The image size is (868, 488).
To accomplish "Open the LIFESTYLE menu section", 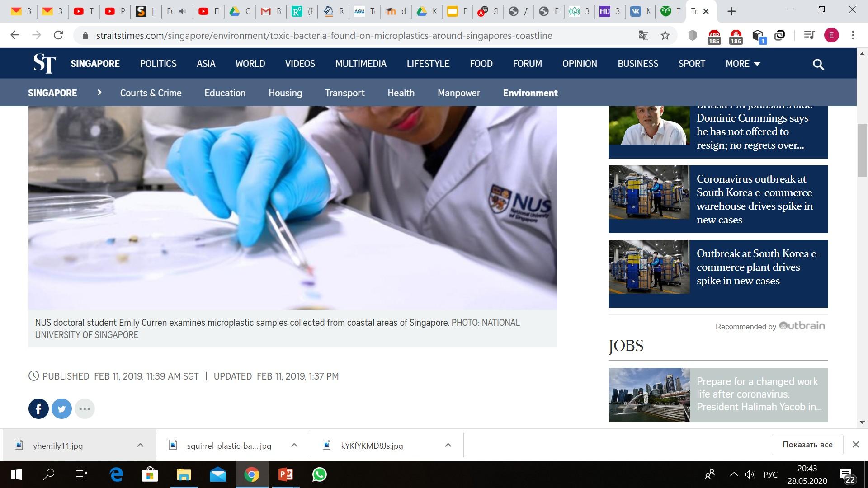I will (428, 64).
